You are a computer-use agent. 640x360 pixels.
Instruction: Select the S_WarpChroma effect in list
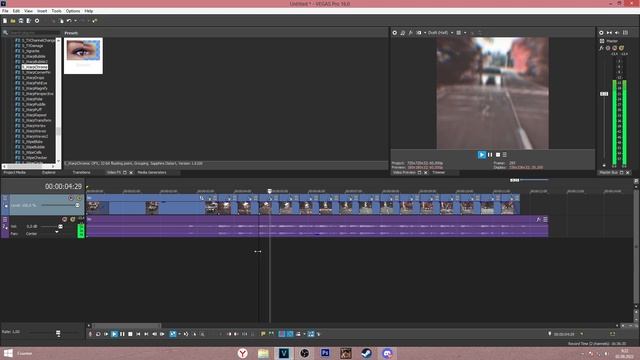point(35,67)
